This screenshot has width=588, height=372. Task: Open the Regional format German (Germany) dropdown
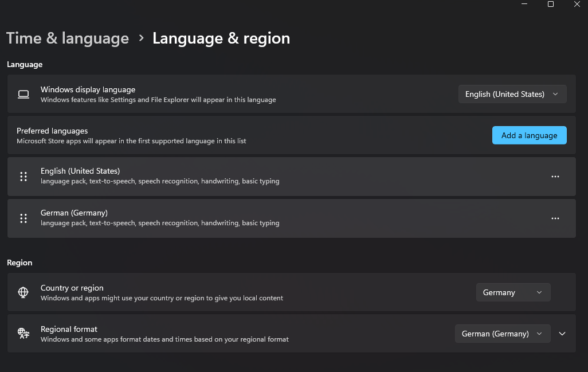pyautogui.click(x=502, y=334)
